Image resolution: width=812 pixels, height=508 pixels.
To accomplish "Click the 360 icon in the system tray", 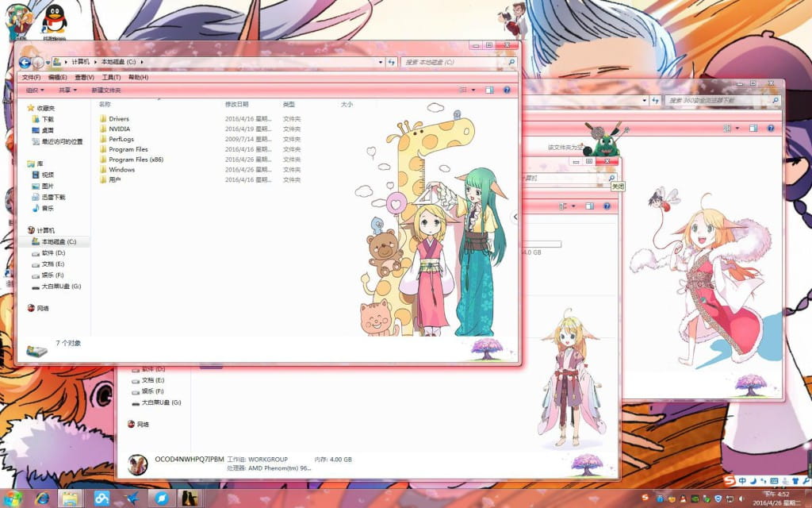I will [718, 498].
